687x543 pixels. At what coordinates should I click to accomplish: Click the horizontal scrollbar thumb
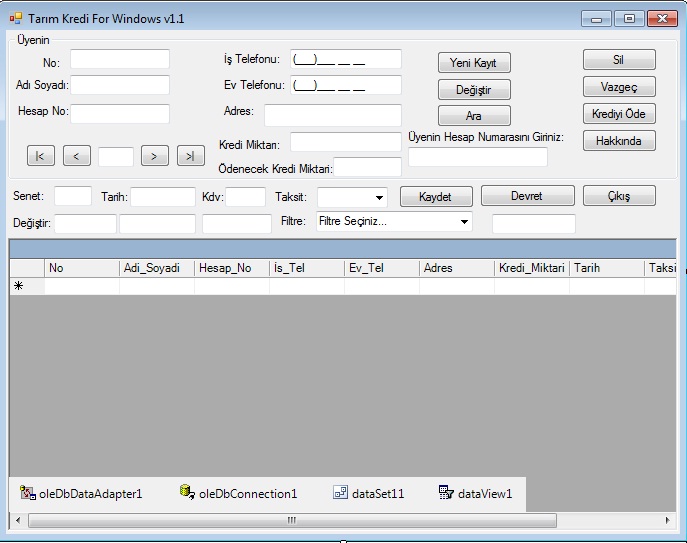(291, 520)
